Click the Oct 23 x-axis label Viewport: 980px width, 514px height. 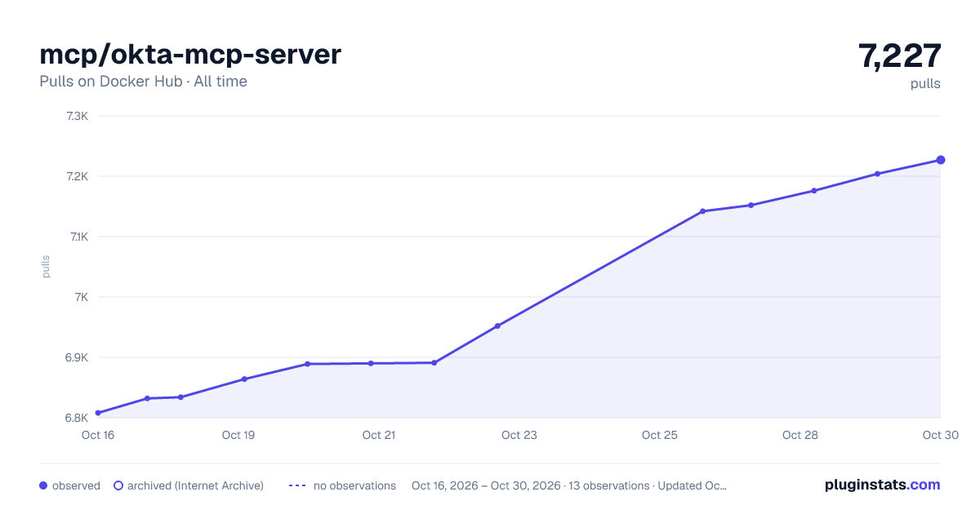pyautogui.click(x=519, y=435)
